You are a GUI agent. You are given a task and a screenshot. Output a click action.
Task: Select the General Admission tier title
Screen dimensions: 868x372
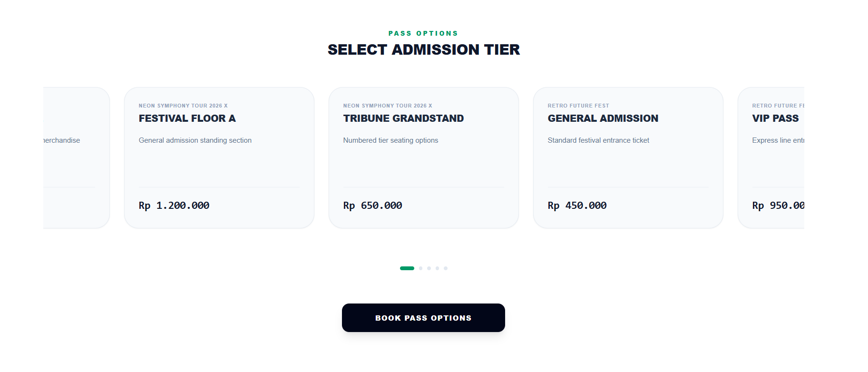pyautogui.click(x=603, y=118)
